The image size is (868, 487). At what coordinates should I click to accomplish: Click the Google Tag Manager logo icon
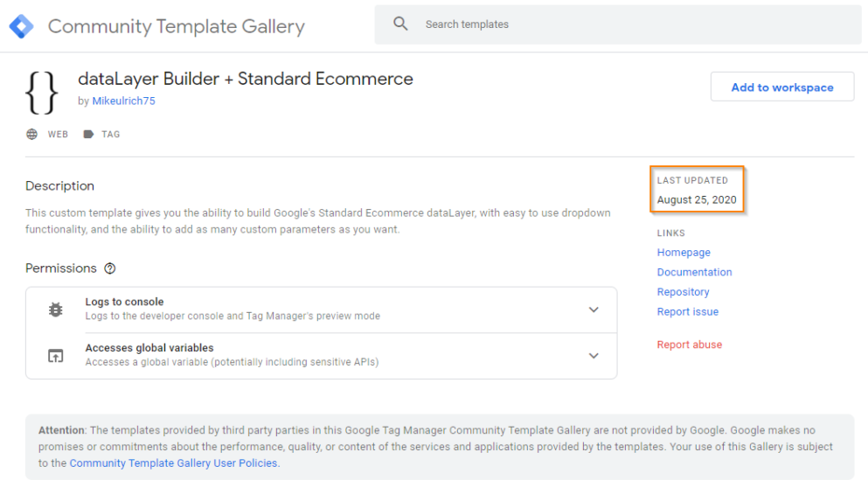tap(21, 26)
